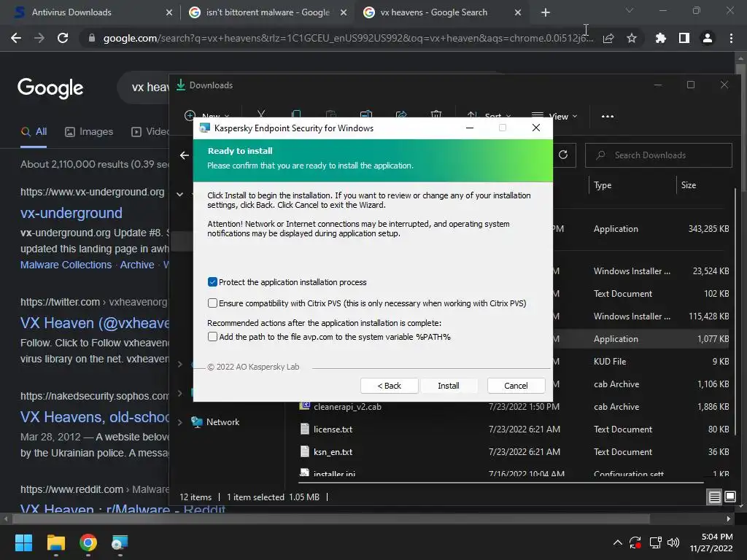The image size is (747, 560).
Task: Open Archive sitelink under vx-underground
Action: [137, 265]
